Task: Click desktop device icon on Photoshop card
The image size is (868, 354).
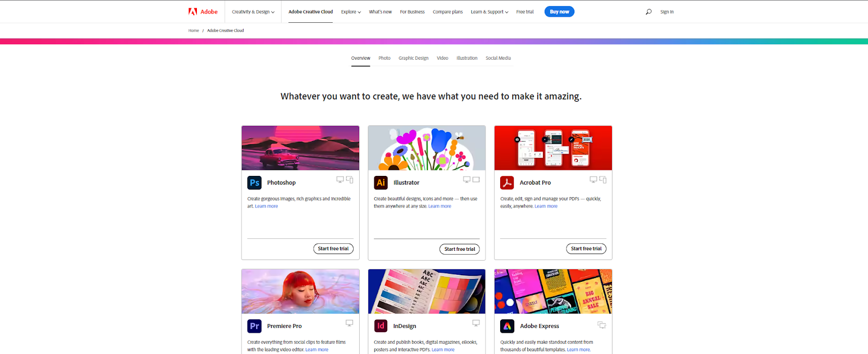Action: click(340, 180)
